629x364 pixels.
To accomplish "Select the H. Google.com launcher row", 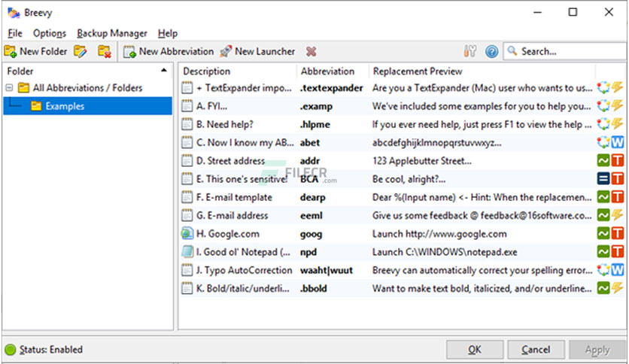I will click(x=402, y=234).
